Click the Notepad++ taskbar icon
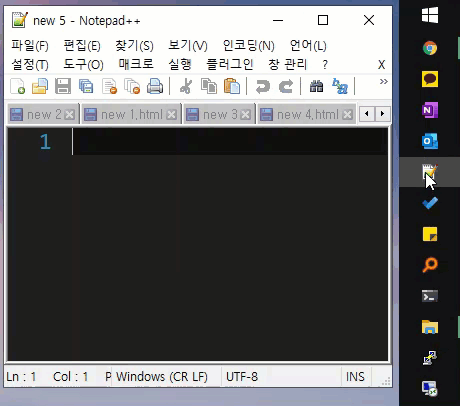This screenshot has height=406, width=460. (x=430, y=172)
